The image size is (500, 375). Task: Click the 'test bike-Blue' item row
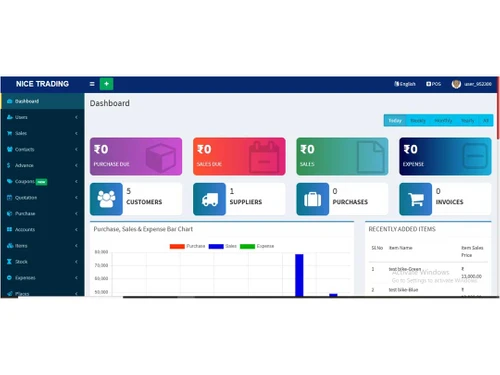(x=428, y=290)
